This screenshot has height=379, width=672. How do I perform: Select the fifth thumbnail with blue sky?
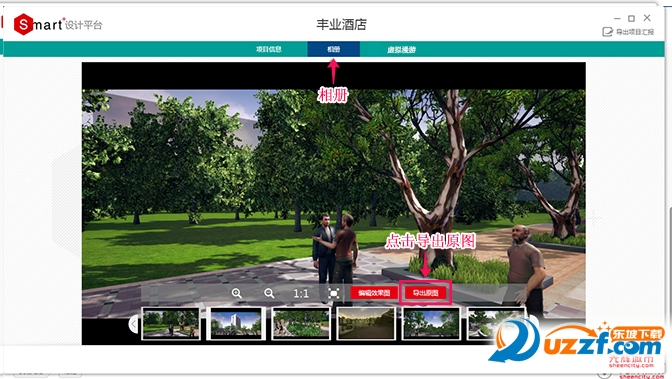(x=431, y=324)
